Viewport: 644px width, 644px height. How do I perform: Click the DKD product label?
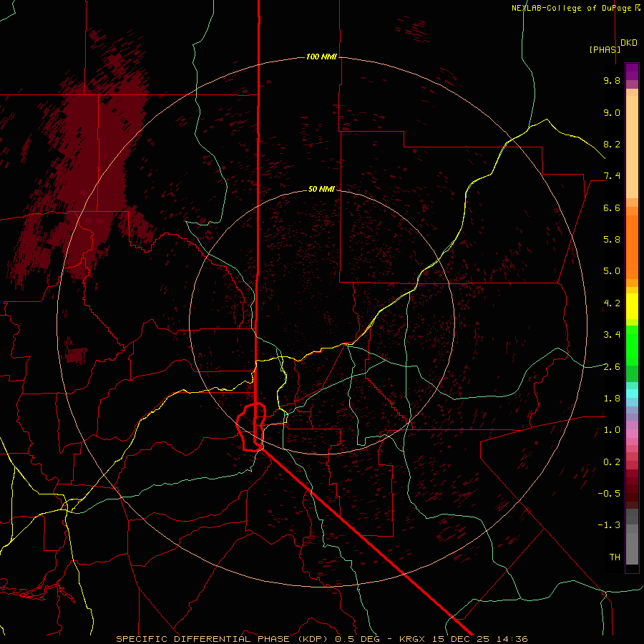click(629, 43)
